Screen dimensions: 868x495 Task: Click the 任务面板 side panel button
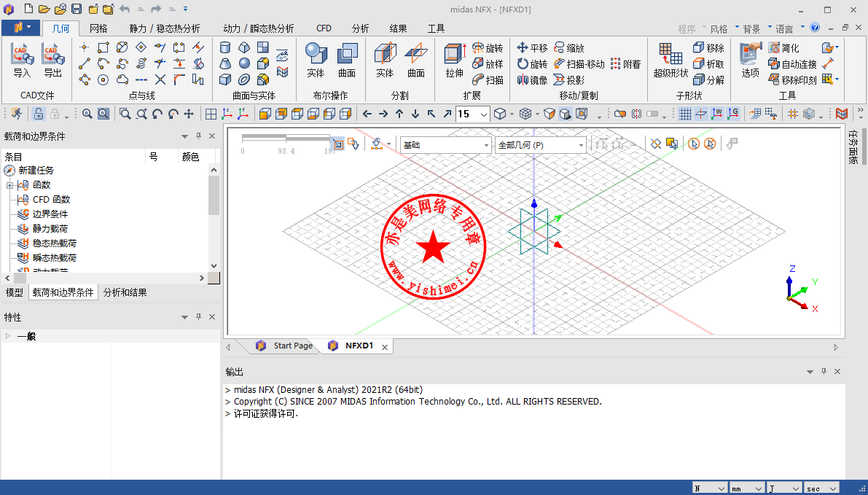[853, 147]
